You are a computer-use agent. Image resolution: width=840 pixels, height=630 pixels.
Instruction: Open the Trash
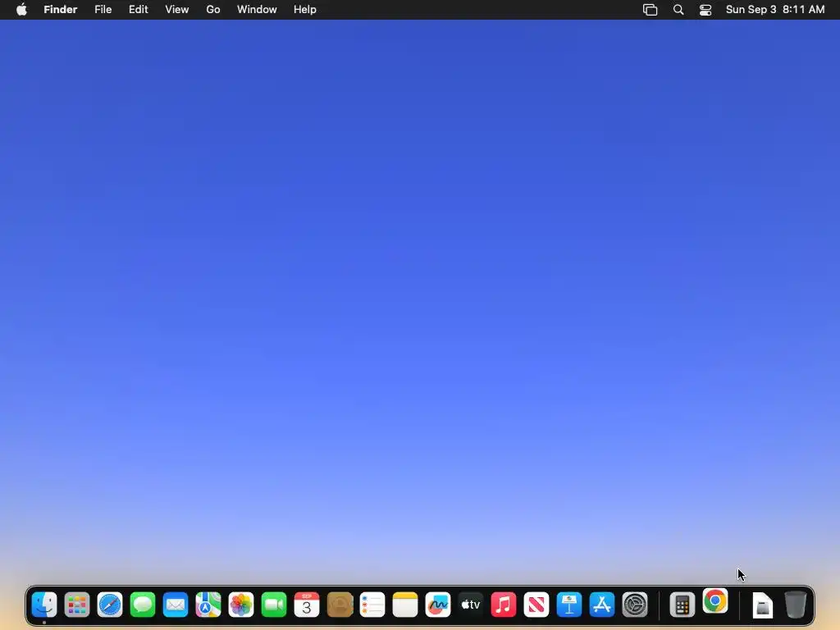tap(796, 605)
